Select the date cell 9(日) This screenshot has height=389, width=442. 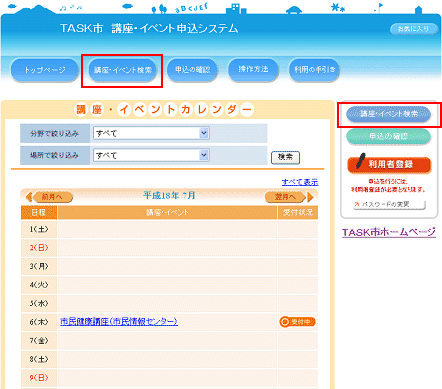click(x=39, y=378)
